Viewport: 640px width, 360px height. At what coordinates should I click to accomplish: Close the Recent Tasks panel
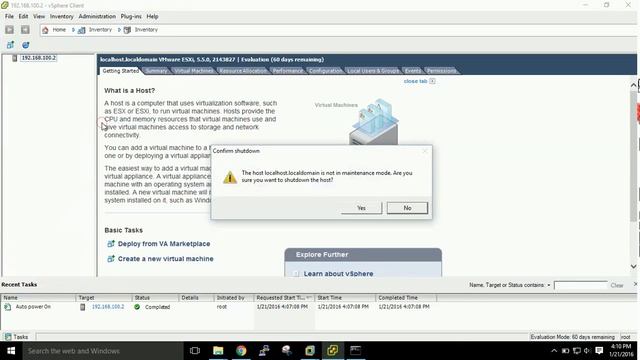point(635,284)
